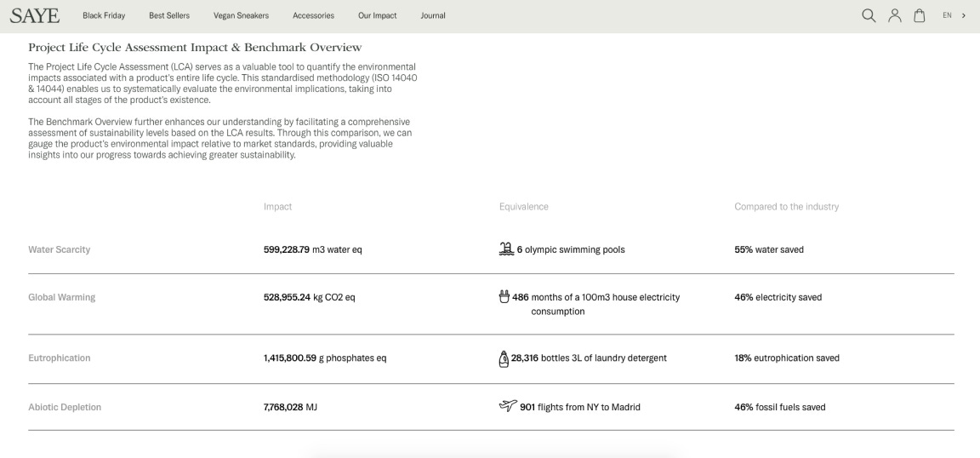Go to Our Impact page
This screenshot has width=980, height=458.
coord(378,15)
